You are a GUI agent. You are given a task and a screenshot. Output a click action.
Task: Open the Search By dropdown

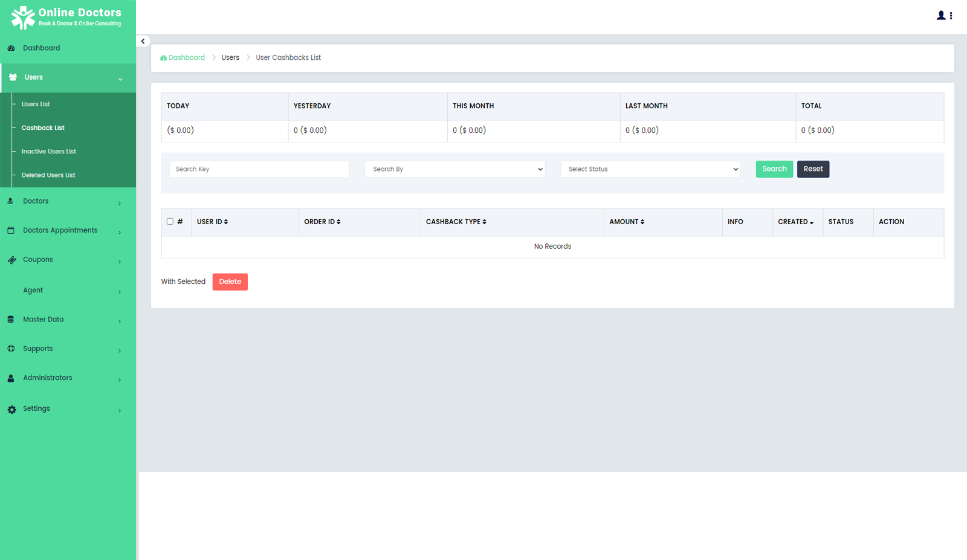(454, 169)
